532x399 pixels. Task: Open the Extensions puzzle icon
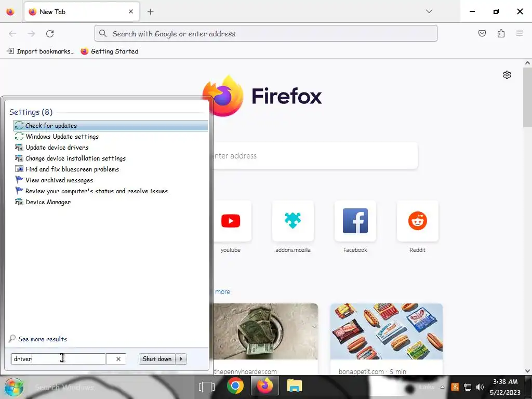501,33
